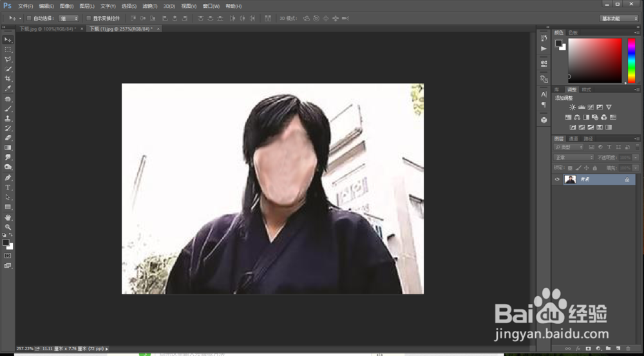Open the 滤镜(T) menu
644x356 pixels.
pyautogui.click(x=150, y=6)
